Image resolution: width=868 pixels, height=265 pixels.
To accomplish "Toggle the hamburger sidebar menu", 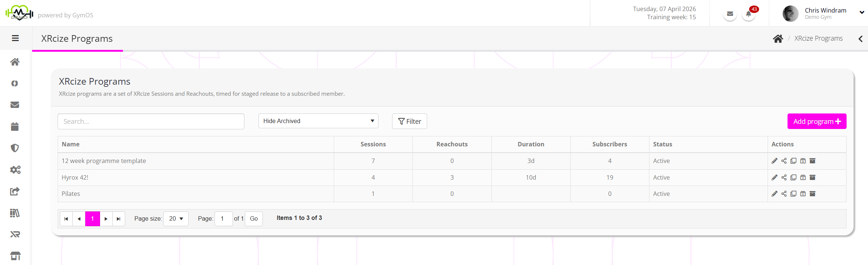I will click(16, 38).
